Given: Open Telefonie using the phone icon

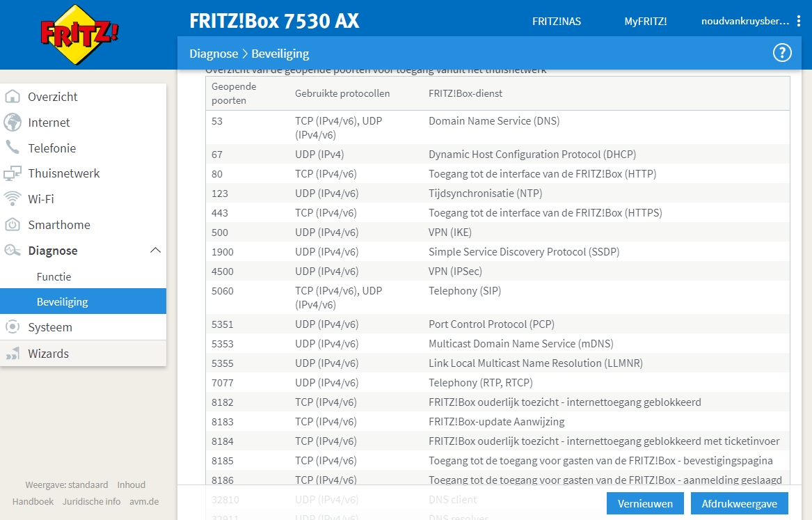Looking at the screenshot, I should click(12, 148).
